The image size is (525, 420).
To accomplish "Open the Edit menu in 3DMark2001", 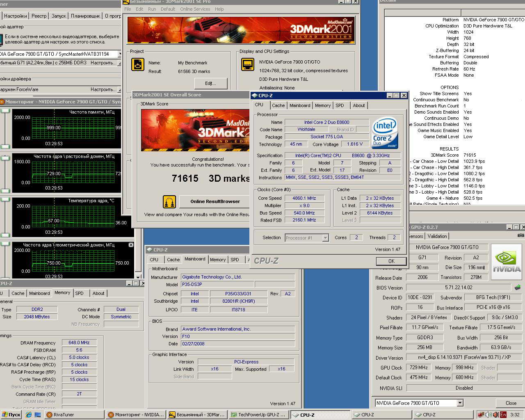I will click(x=139, y=9).
